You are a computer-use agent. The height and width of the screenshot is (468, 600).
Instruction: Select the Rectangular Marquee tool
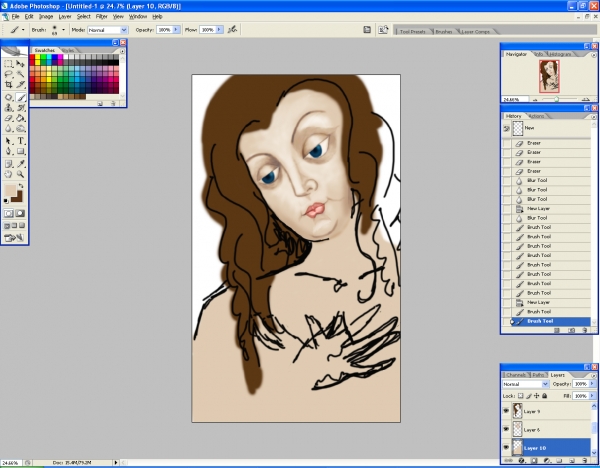pos(8,64)
